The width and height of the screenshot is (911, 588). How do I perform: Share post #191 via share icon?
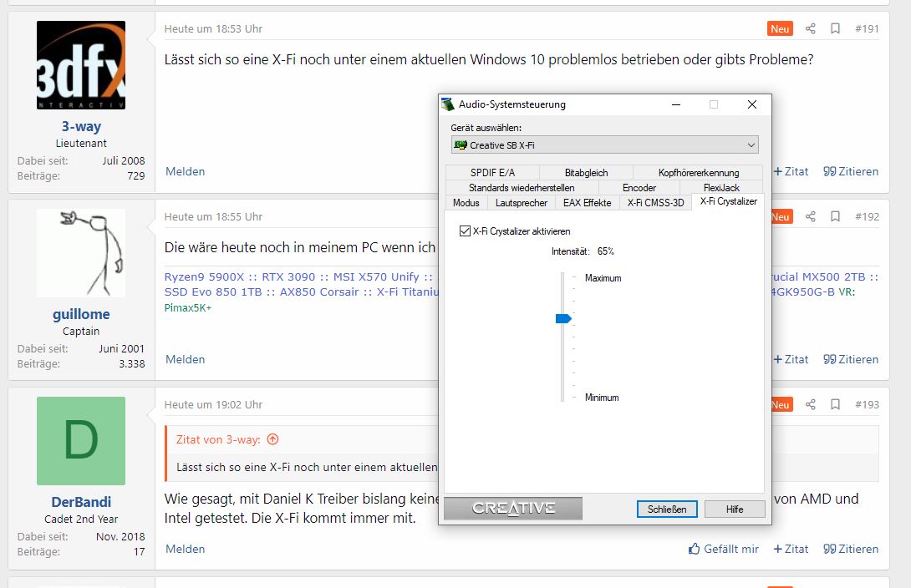pyautogui.click(x=811, y=28)
